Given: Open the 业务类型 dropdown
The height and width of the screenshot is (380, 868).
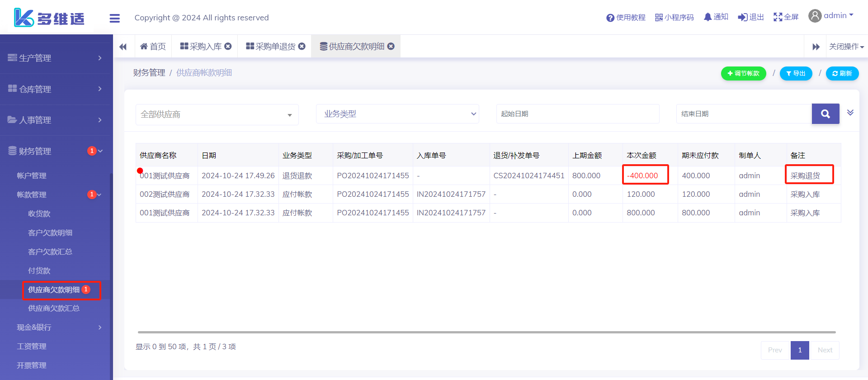Looking at the screenshot, I should (397, 114).
